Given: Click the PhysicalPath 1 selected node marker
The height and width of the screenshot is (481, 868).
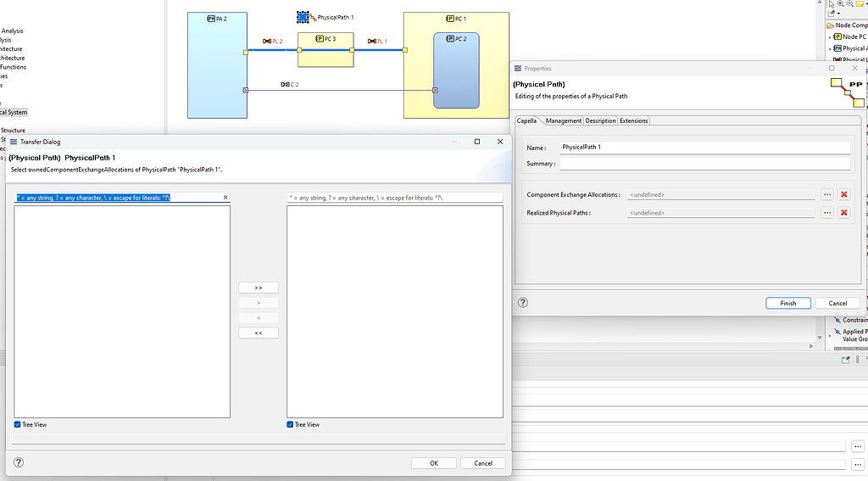Looking at the screenshot, I should click(x=303, y=17).
